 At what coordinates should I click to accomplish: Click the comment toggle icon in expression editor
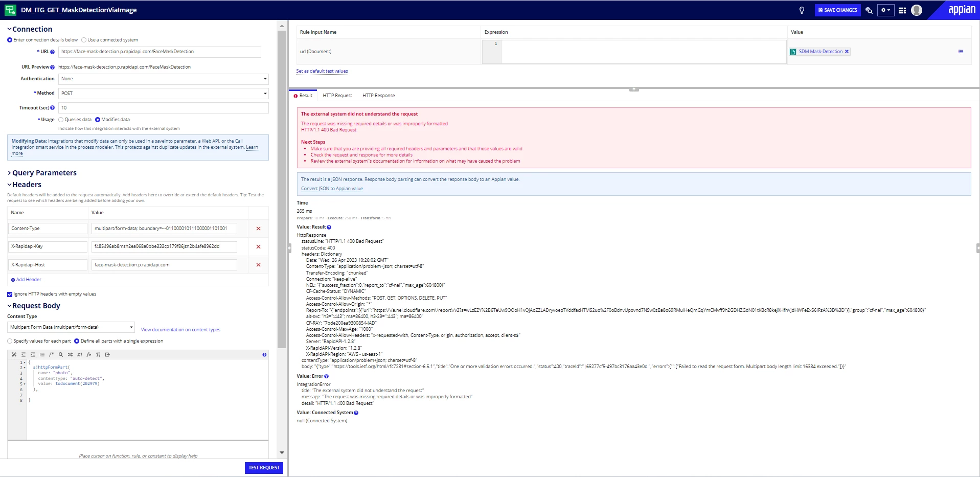[x=51, y=354]
